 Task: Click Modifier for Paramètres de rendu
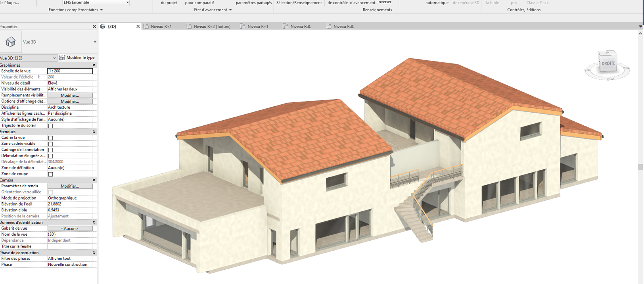[70, 186]
